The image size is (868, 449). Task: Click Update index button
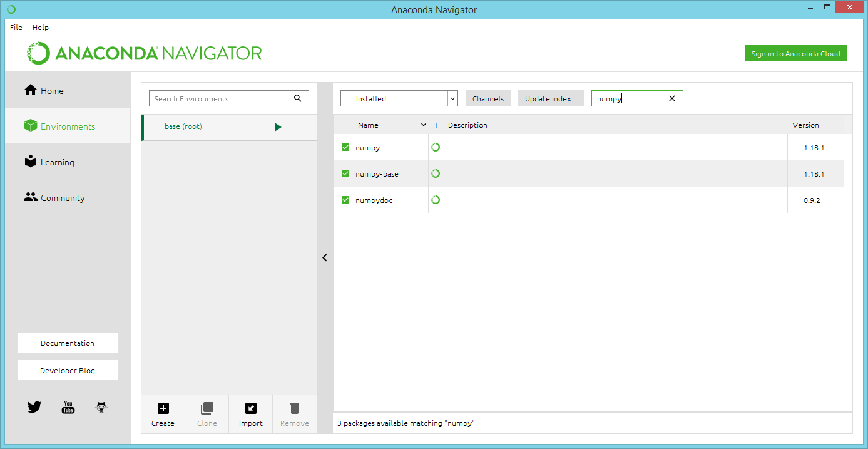tap(551, 99)
